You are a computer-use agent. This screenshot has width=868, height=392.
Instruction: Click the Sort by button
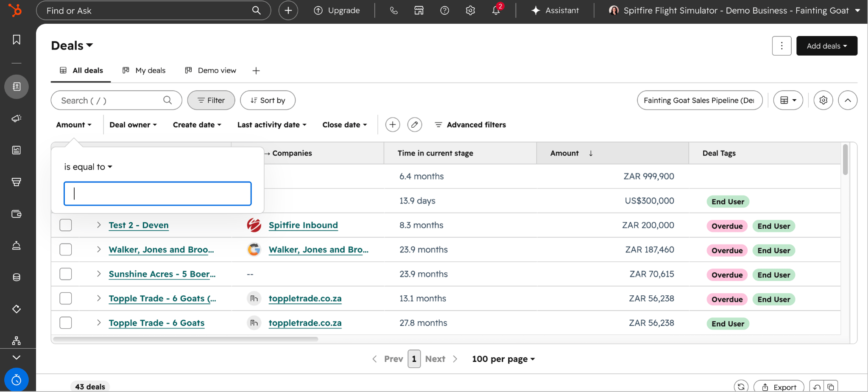[x=268, y=101]
